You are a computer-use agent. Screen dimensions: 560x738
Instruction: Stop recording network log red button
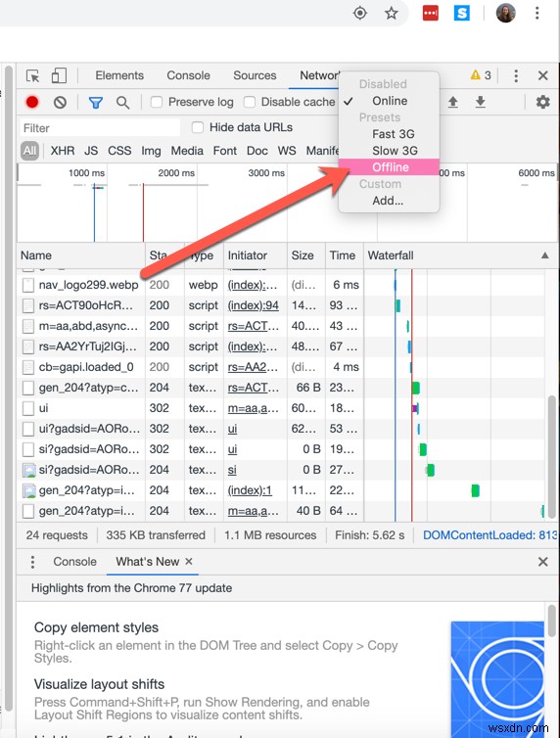[32, 102]
